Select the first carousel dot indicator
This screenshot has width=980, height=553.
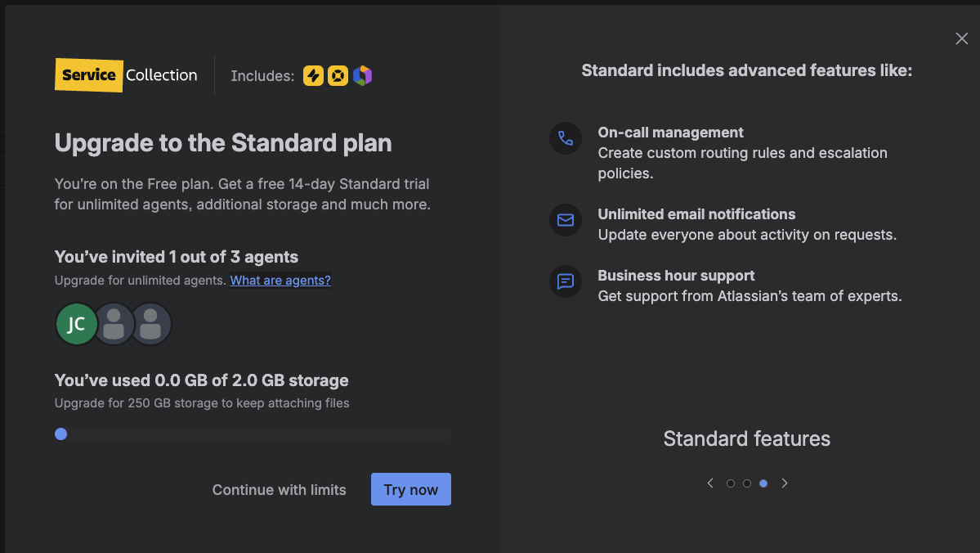point(731,483)
